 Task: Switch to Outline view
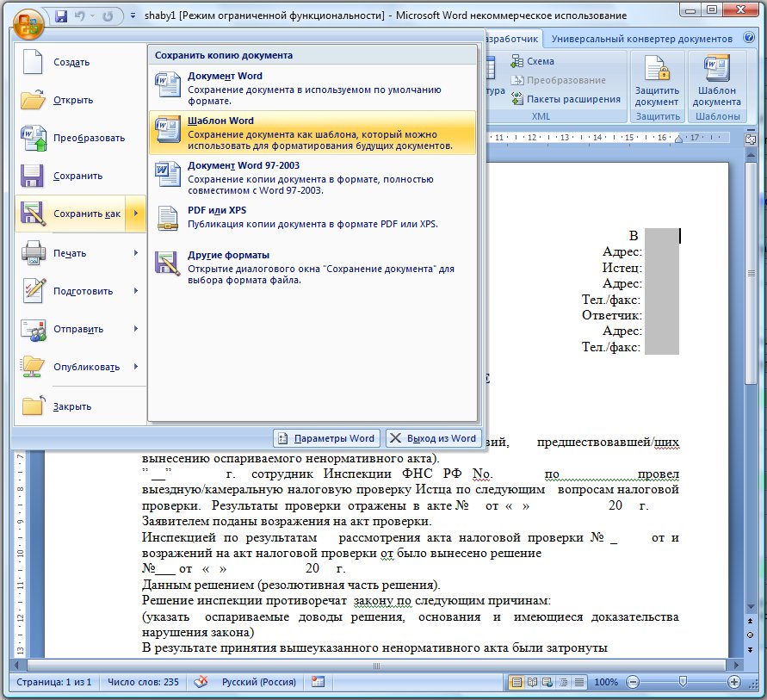(563, 682)
